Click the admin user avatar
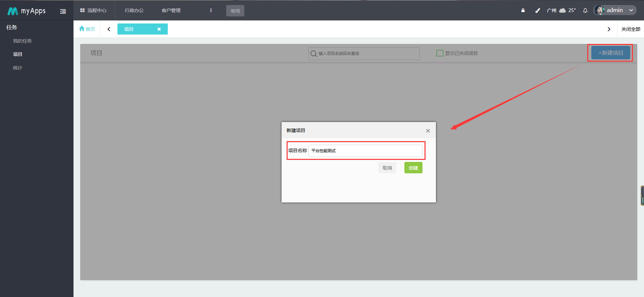 [x=599, y=10]
